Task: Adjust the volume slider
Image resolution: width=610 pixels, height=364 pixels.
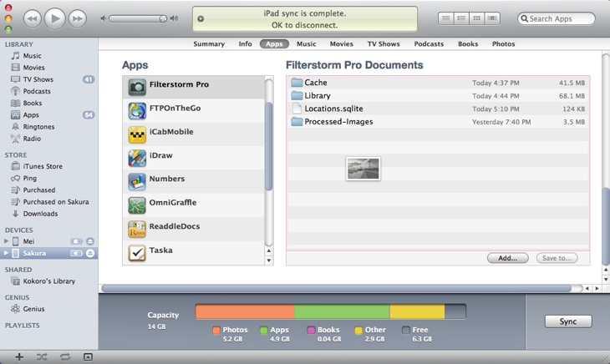Action: (x=138, y=18)
